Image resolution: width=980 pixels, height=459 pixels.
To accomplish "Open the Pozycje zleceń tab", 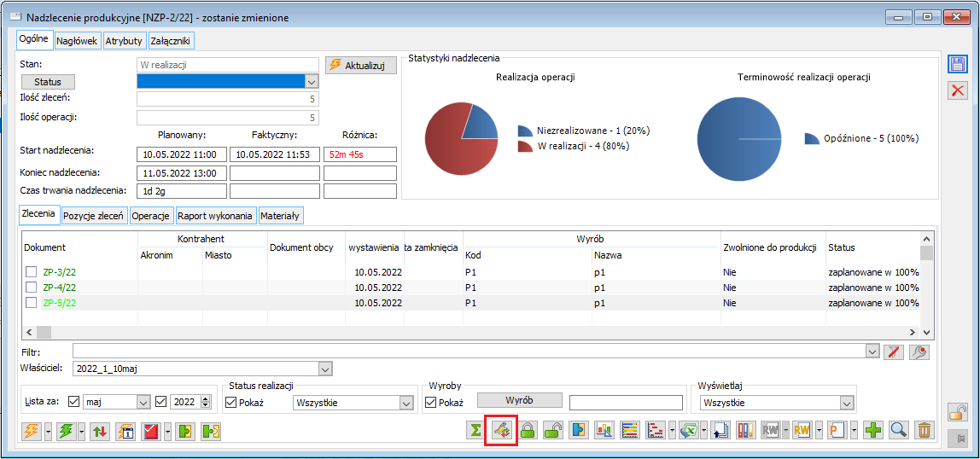I will coord(95,216).
